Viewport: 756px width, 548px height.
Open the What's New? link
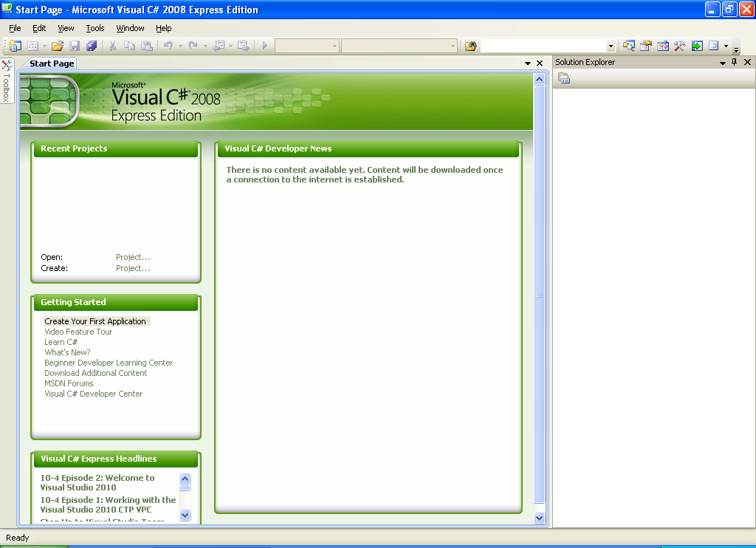click(67, 352)
